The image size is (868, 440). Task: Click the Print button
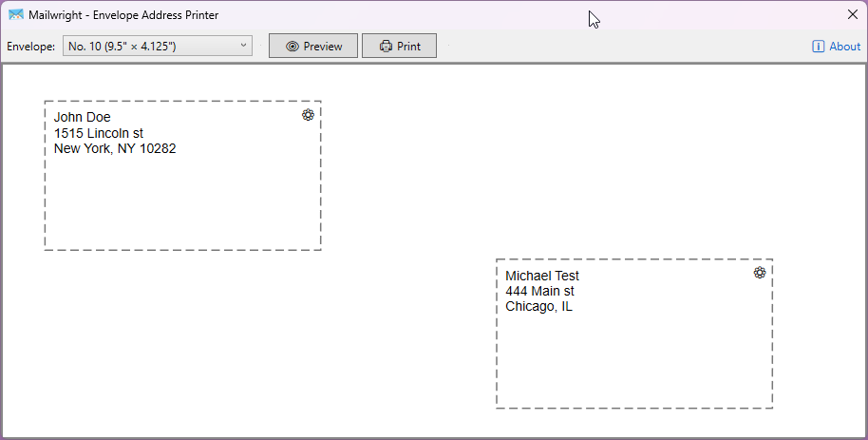399,46
